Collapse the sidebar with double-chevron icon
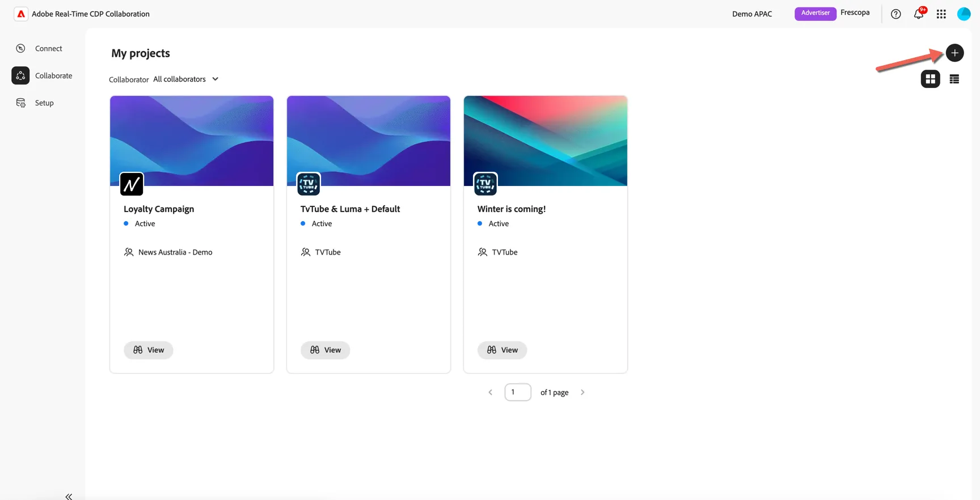 pos(69,496)
